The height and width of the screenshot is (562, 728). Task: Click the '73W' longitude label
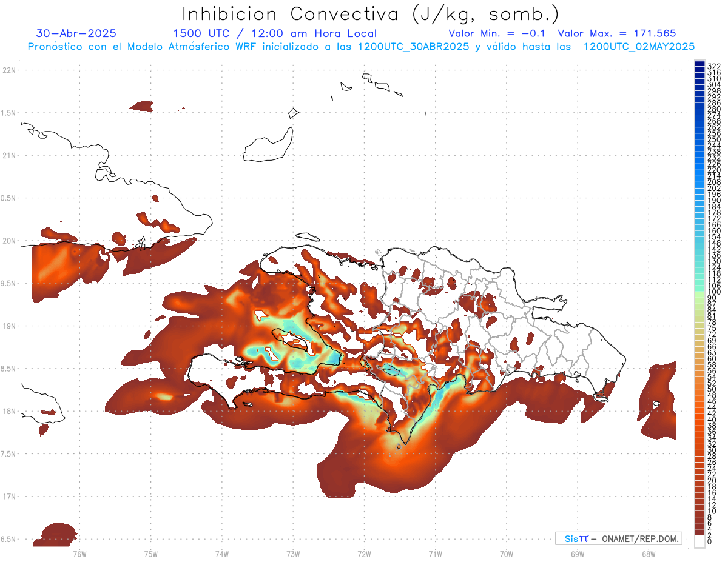pos(293,553)
